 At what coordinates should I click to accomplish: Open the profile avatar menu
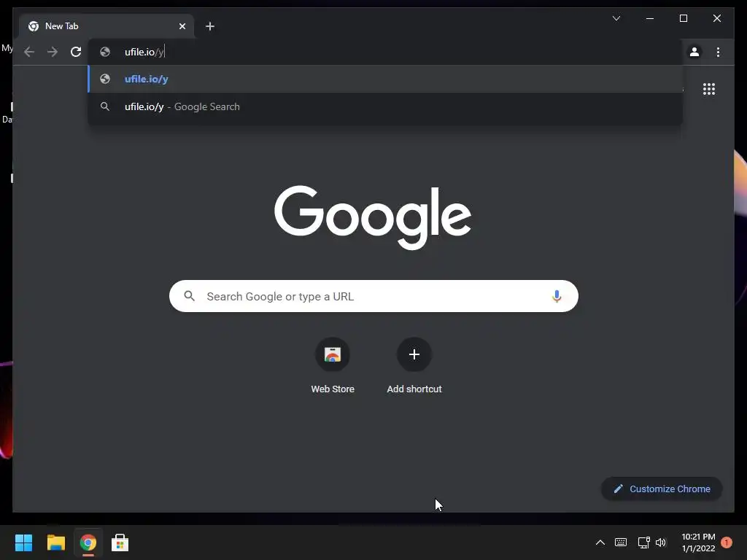click(694, 52)
